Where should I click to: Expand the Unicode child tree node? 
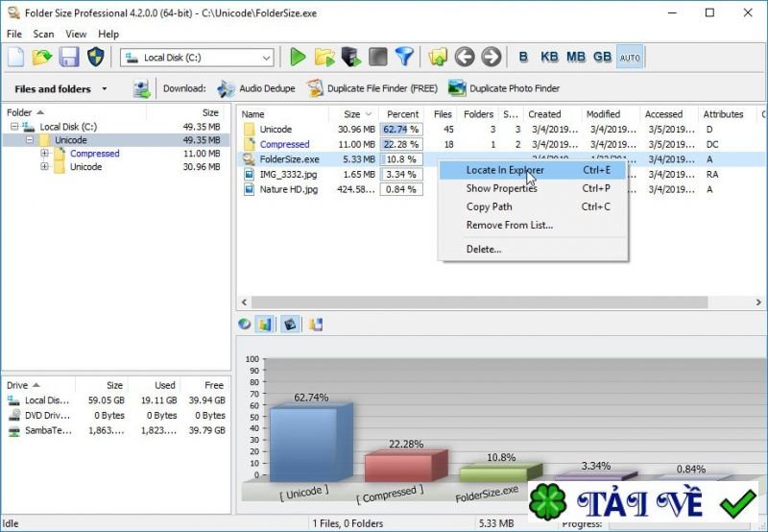point(44,166)
